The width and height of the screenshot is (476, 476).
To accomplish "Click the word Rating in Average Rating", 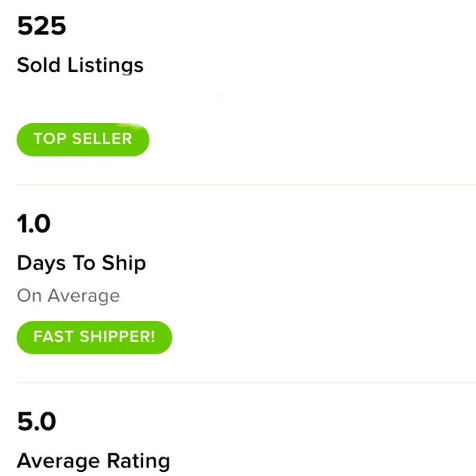I will tap(139, 461).
